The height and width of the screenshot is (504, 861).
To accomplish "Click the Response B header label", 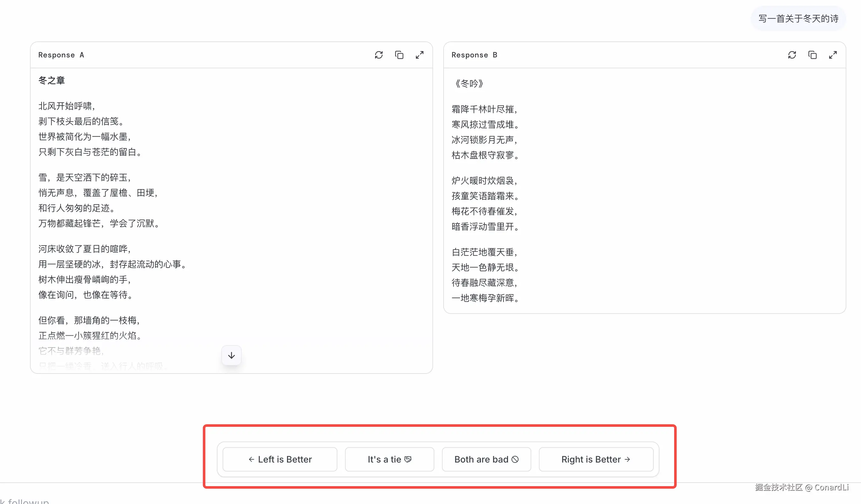I will (x=474, y=55).
